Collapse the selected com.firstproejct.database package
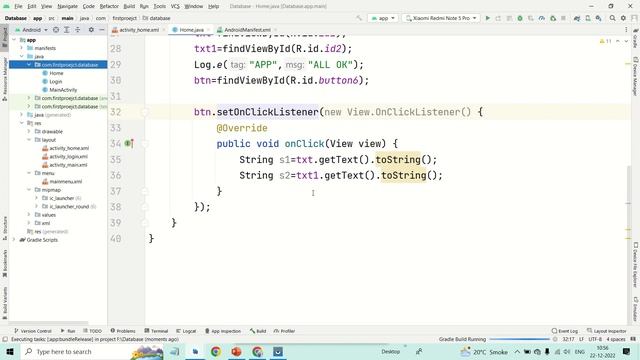Image resolution: width=640 pixels, height=360 pixels. click(x=29, y=65)
